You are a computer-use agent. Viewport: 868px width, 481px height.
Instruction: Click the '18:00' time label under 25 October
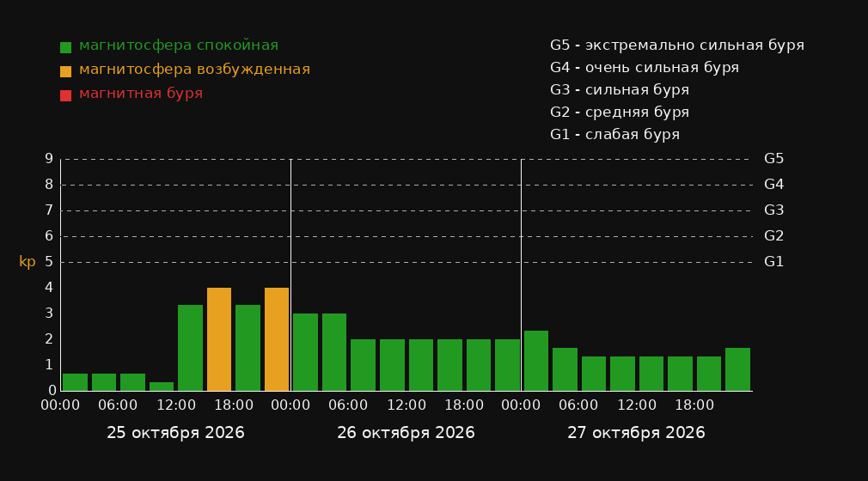234,405
